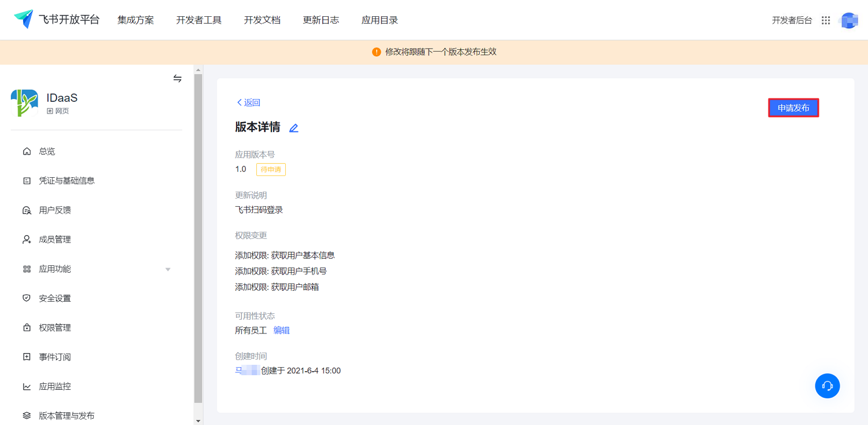This screenshot has width=868, height=425.
Task: Select 事件订阅 in the sidebar
Action: point(55,357)
